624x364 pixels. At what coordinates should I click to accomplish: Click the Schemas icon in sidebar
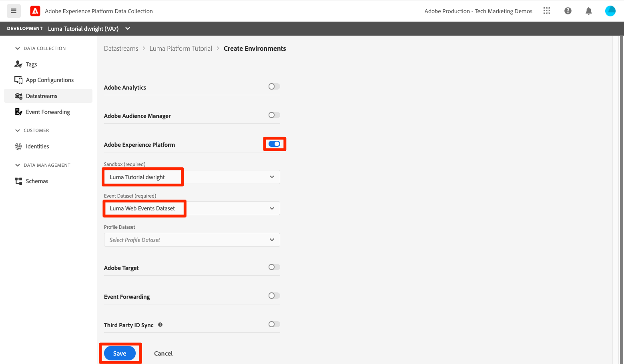[x=18, y=181]
